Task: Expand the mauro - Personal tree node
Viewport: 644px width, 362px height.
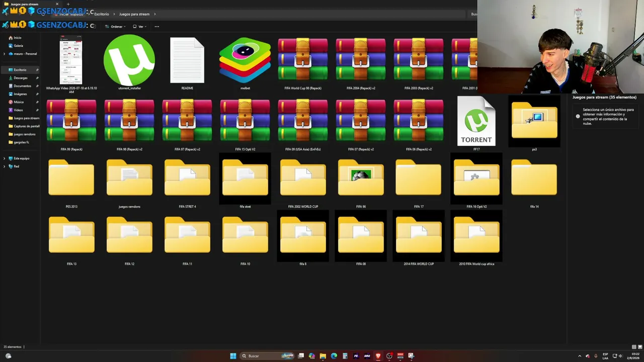Action: tap(4, 54)
